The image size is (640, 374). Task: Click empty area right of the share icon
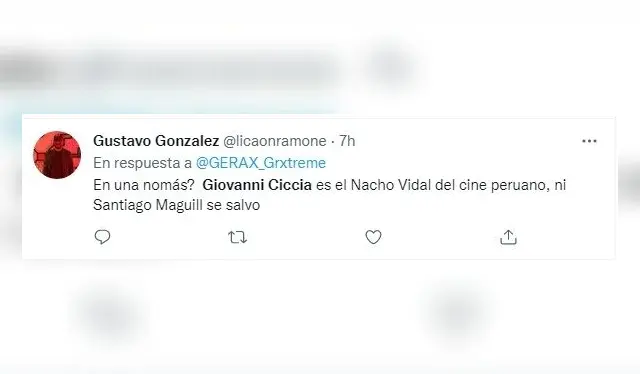point(565,237)
